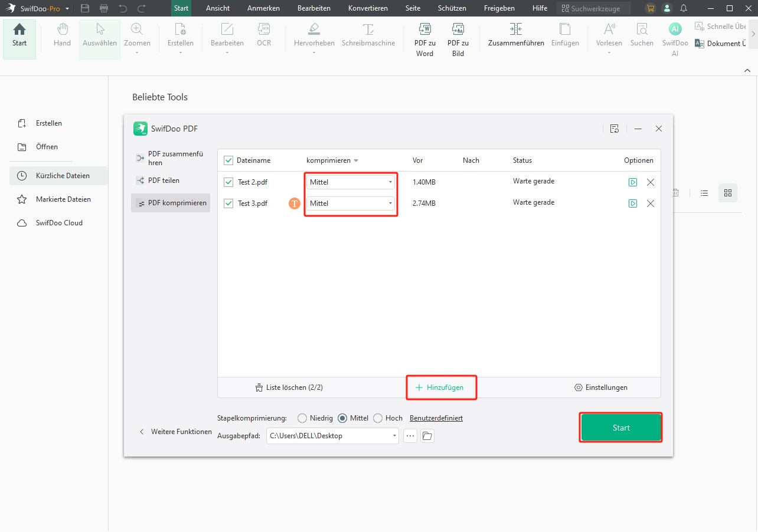Switch to grid view icon
Screen dimensions: 758x532
coord(727,193)
